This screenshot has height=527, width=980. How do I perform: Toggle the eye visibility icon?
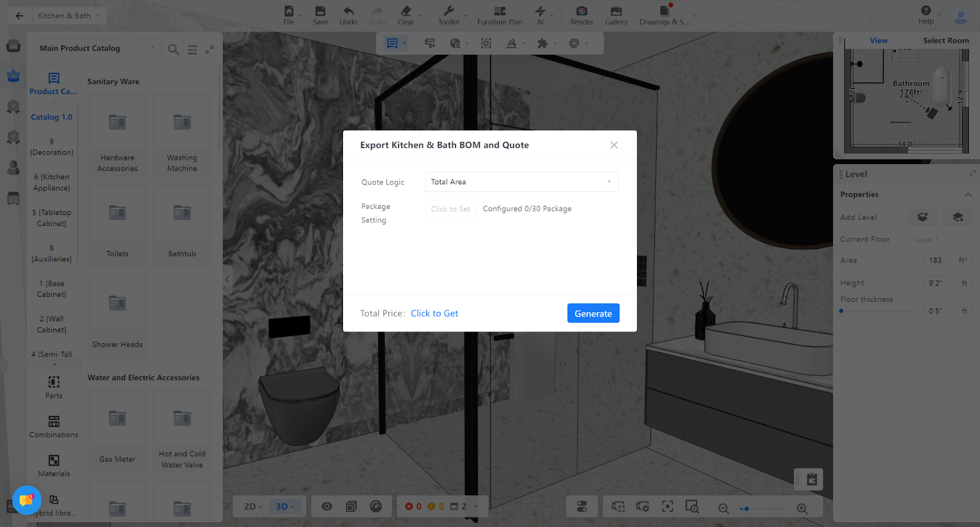327,506
